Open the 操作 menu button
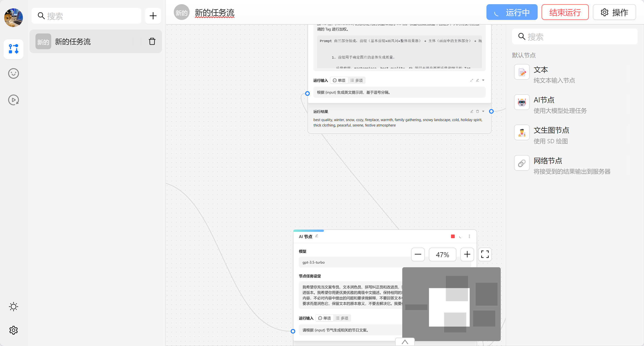 tap(614, 12)
